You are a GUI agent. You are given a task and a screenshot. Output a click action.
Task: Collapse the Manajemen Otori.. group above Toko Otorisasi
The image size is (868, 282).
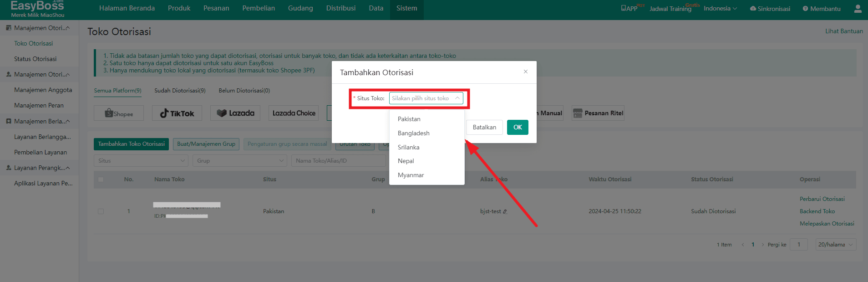click(x=68, y=28)
